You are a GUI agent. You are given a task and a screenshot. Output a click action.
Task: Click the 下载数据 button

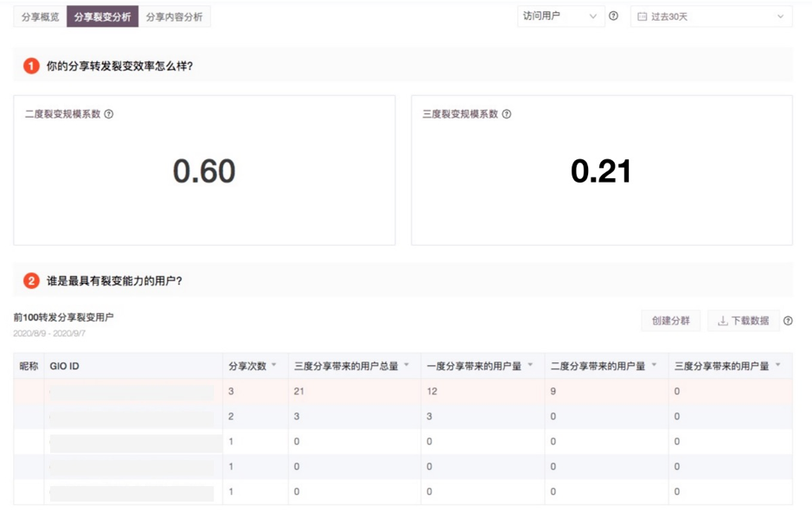743,321
